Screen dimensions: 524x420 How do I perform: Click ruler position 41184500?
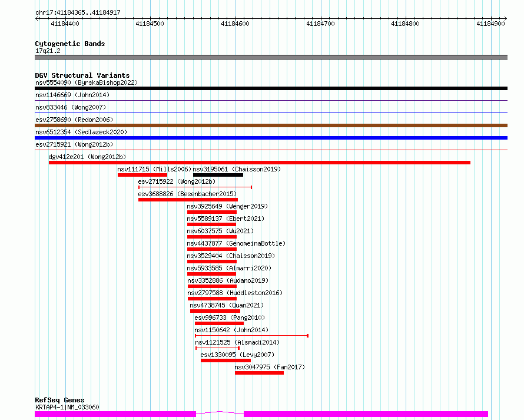(150, 24)
